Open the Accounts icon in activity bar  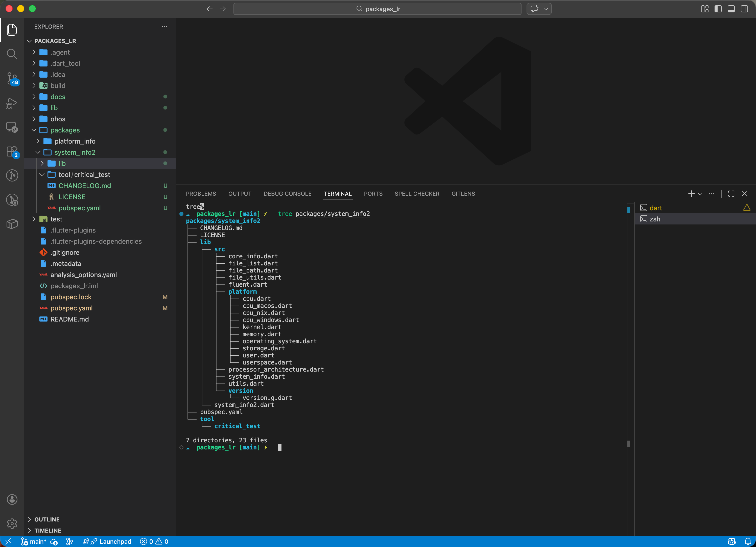pos(12,499)
